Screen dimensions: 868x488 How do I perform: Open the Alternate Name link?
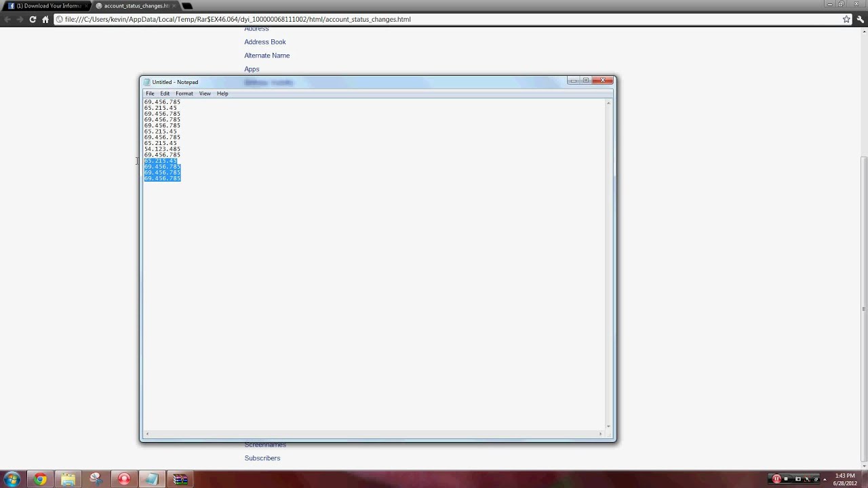(267, 56)
